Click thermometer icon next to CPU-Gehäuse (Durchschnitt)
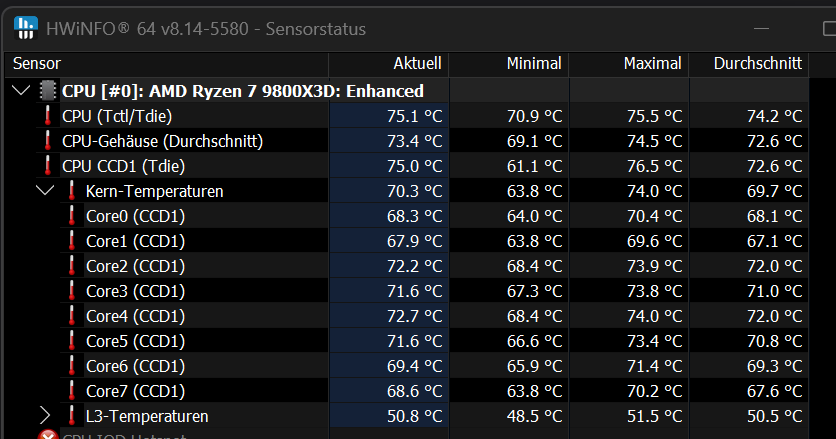836x439 pixels. click(47, 141)
